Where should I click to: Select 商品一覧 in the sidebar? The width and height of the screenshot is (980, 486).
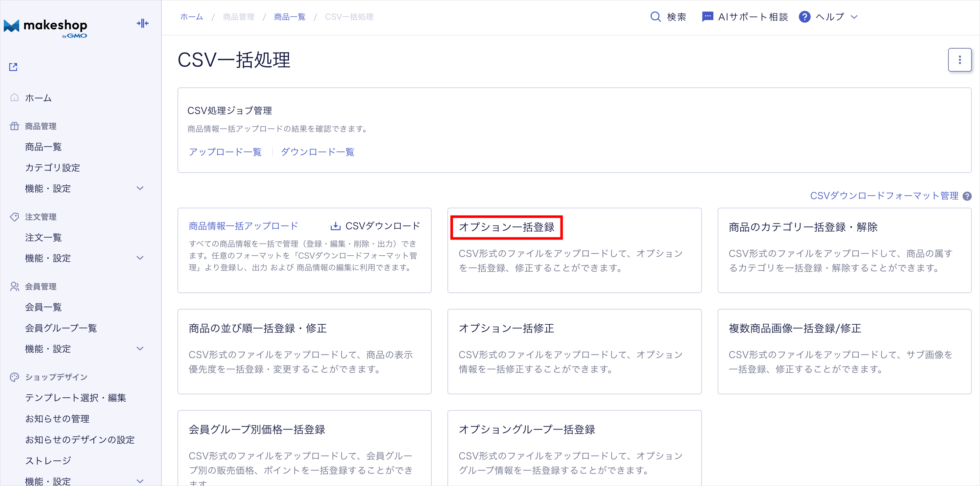tap(43, 147)
